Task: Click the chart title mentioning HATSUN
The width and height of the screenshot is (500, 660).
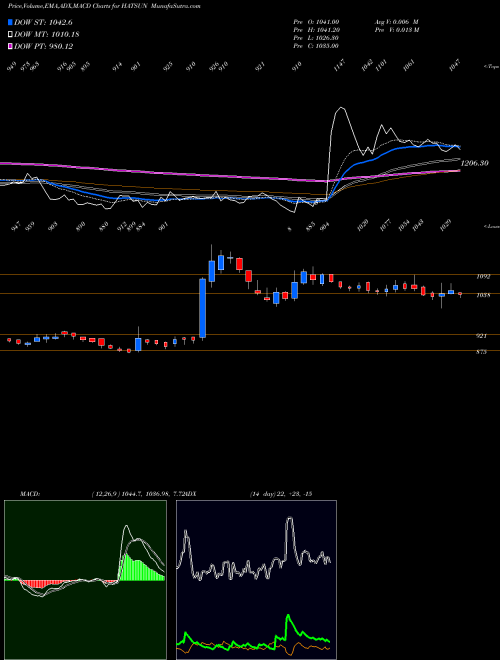Action: (104, 6)
